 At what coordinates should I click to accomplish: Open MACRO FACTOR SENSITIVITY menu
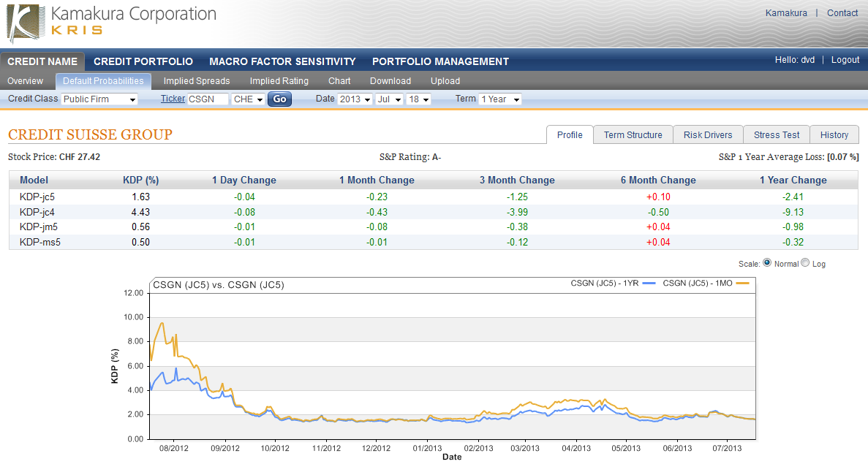tap(282, 61)
